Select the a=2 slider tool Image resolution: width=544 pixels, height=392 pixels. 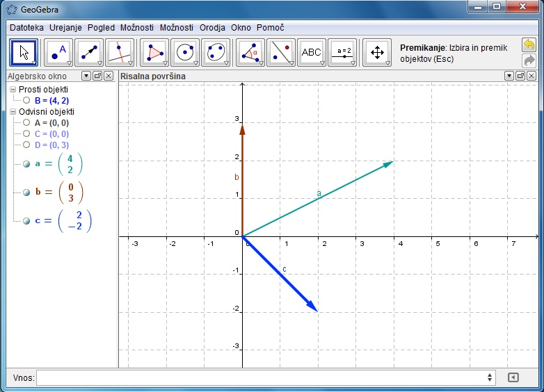click(342, 52)
